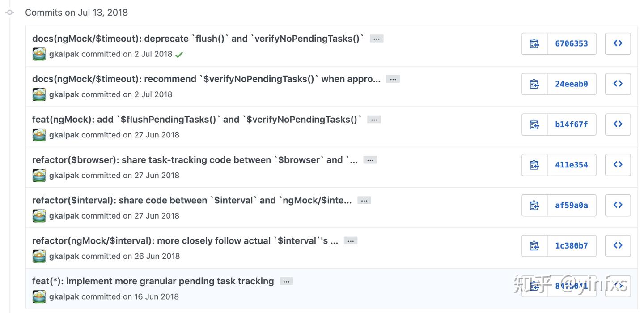
Task: Open commit hash link 1c380b7
Action: tap(571, 245)
